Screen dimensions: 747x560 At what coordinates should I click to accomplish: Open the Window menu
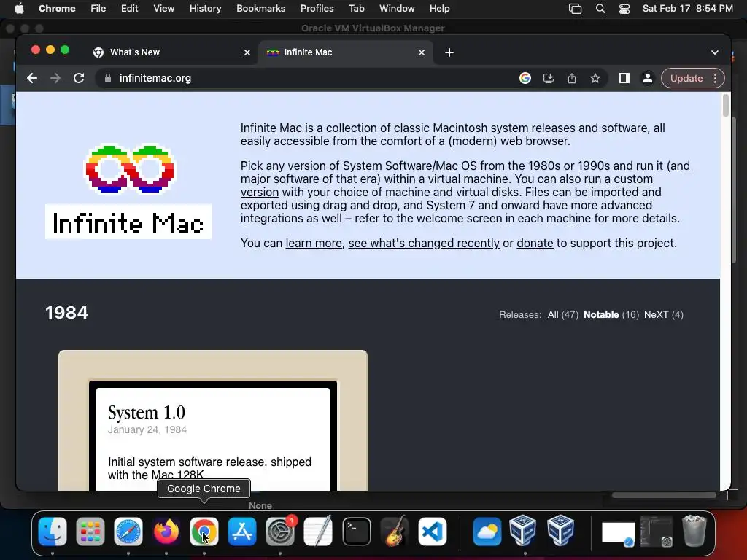pos(397,9)
